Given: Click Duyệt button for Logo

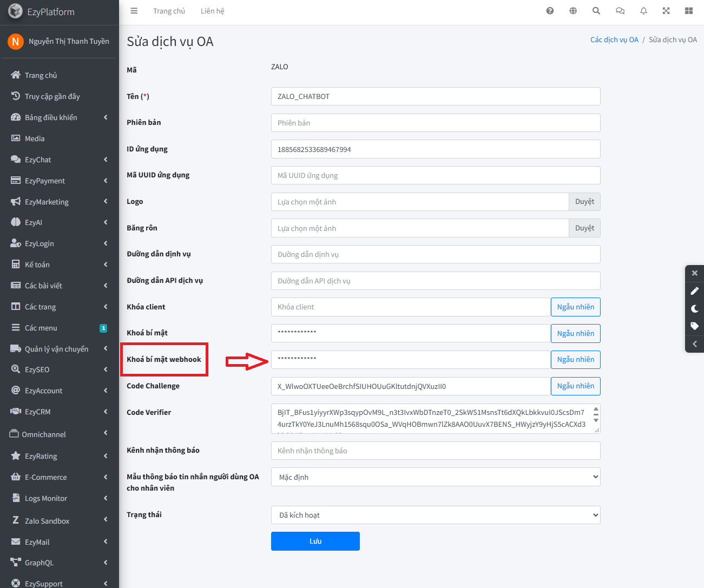Looking at the screenshot, I should coord(584,202).
